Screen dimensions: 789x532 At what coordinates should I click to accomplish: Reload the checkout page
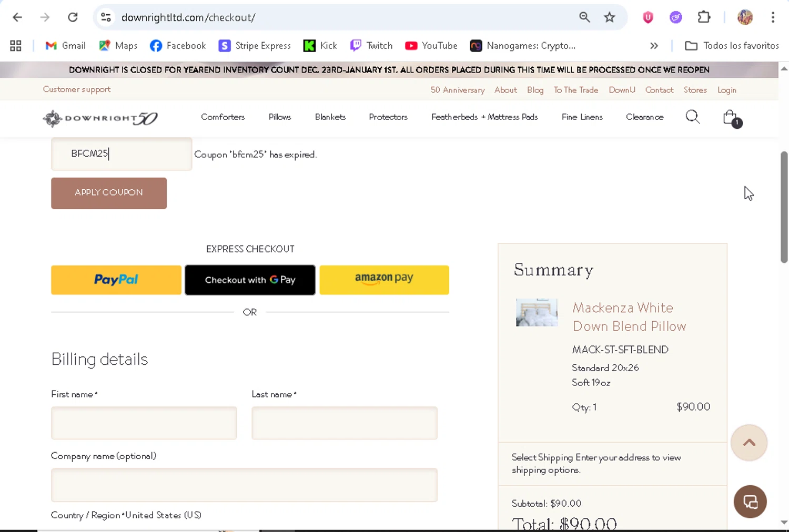tap(73, 17)
